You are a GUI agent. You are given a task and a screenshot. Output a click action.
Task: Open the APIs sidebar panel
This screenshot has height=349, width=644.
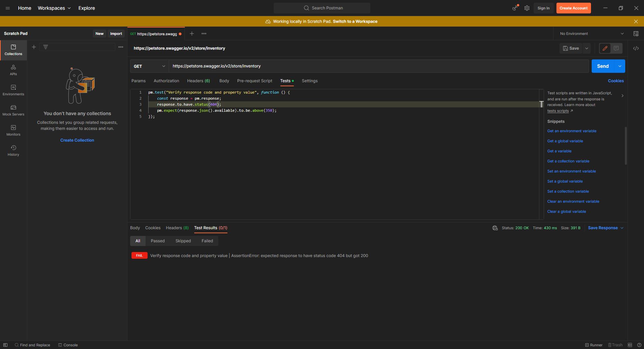(13, 70)
